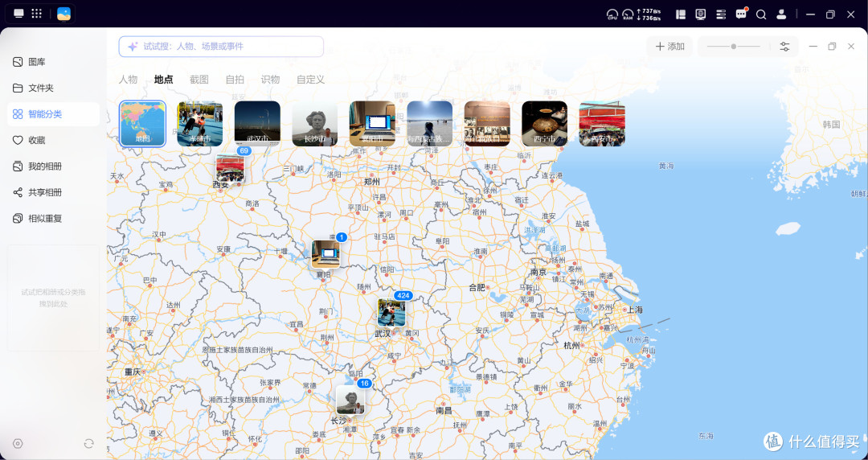
Task: Open the 襄阳 map marker with 1 photo
Action: click(x=325, y=254)
